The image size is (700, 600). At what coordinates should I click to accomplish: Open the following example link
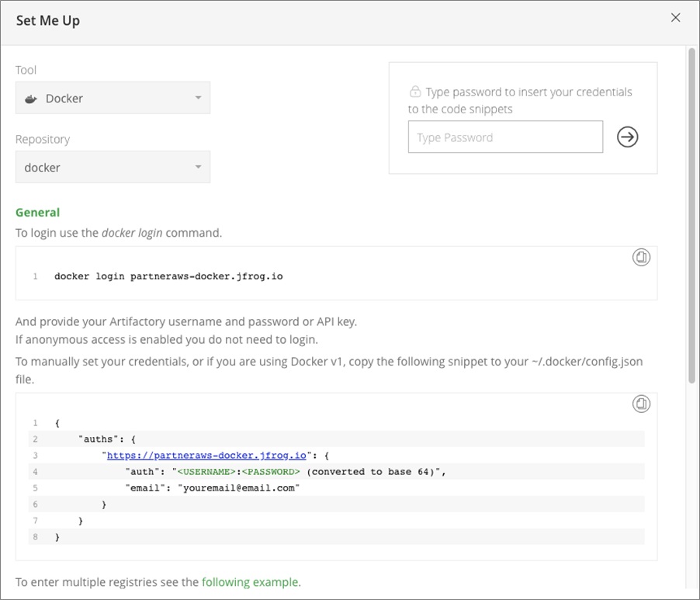(x=250, y=582)
